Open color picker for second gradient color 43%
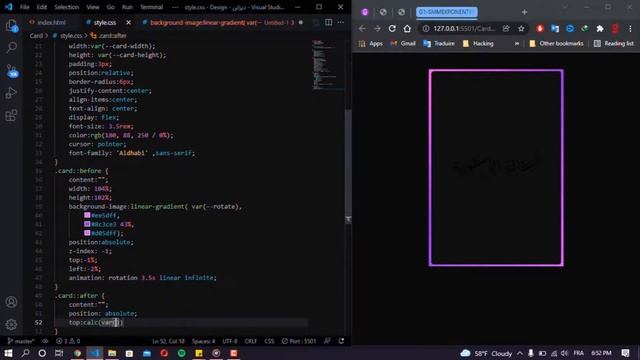The height and width of the screenshot is (360, 640). pyautogui.click(x=87, y=224)
